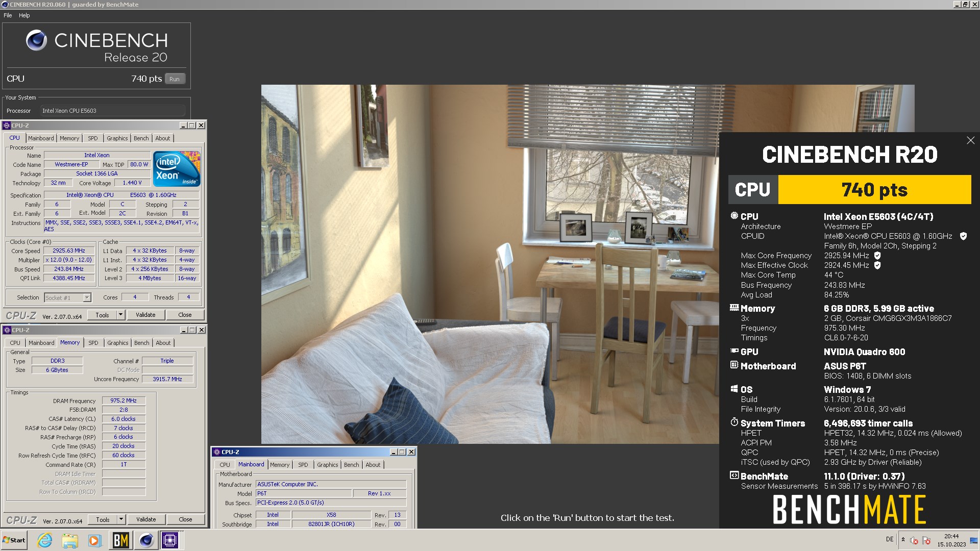Open Graphics tab in top CPU-Z window
Screen dimensions: 980x551
tap(117, 138)
